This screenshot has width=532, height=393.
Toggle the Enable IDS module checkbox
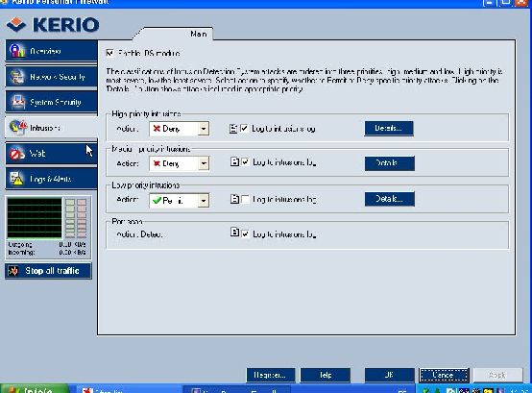[109, 53]
